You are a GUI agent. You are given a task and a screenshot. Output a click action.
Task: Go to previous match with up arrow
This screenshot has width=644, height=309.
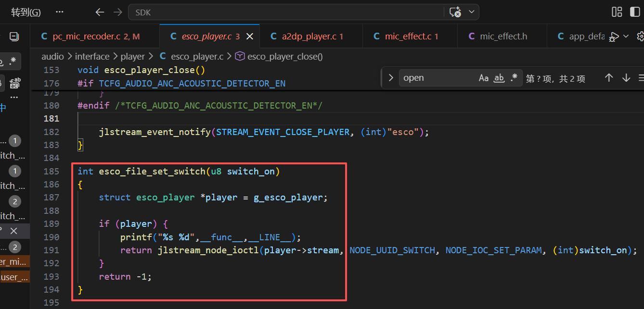click(x=609, y=78)
